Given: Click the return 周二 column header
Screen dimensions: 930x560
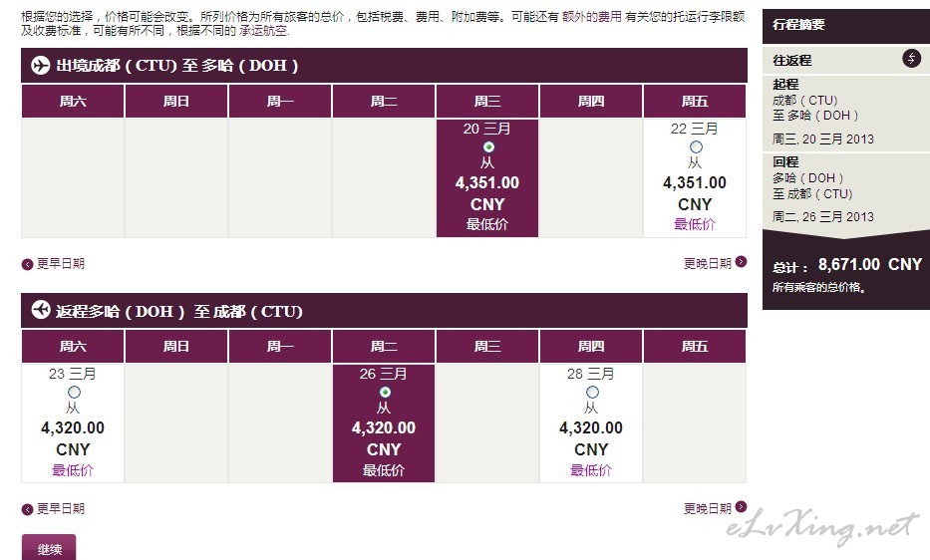Looking at the screenshot, I should 384,346.
